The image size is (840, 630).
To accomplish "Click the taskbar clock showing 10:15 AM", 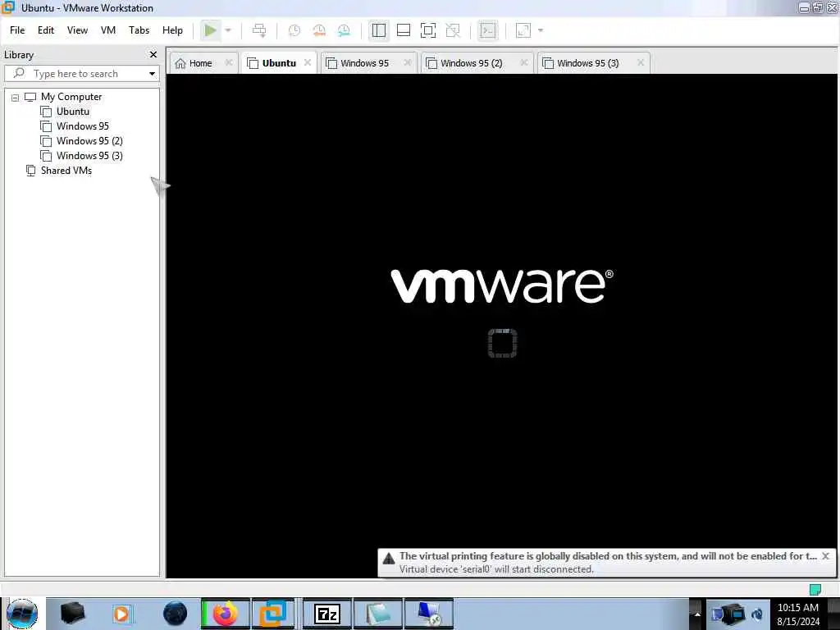I will 798,614.
